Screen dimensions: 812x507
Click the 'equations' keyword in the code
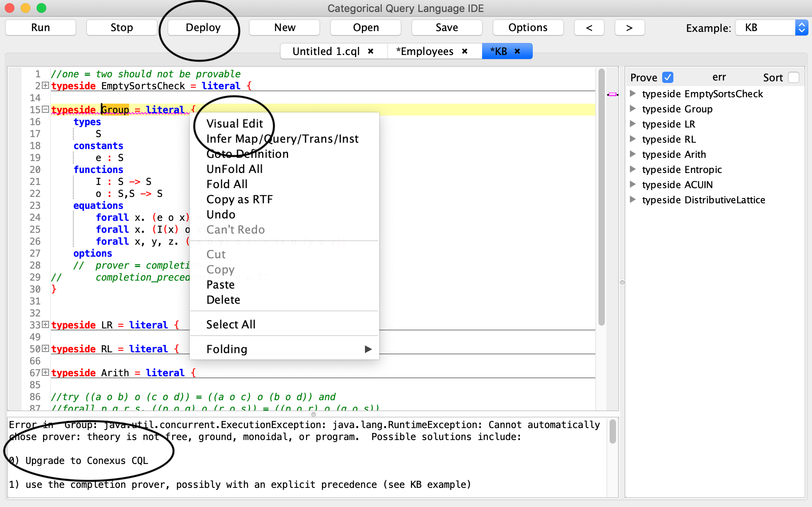[x=98, y=205]
